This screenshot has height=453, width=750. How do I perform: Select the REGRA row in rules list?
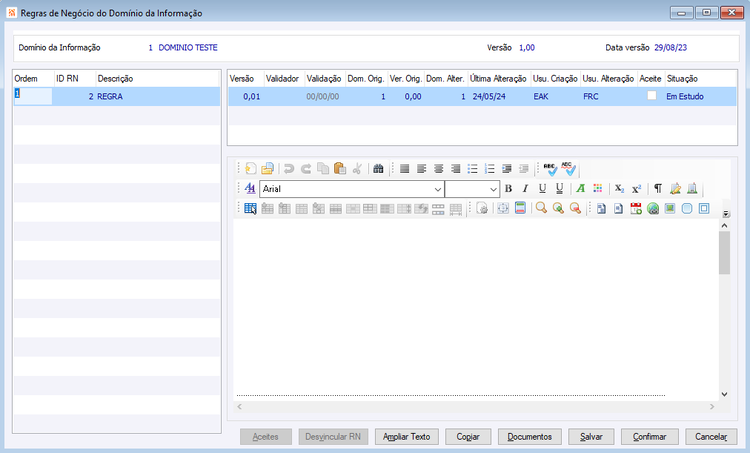coord(117,96)
